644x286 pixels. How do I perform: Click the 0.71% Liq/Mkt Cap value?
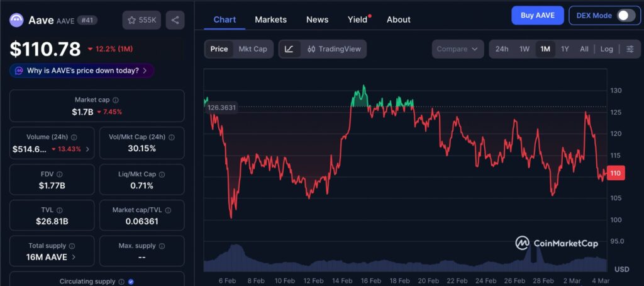pyautogui.click(x=142, y=186)
